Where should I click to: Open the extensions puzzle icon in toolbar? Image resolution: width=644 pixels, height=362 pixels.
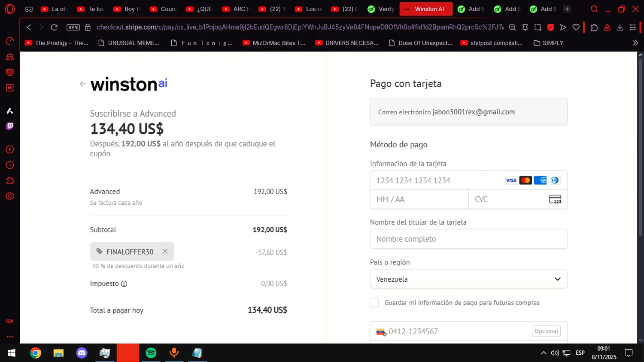(x=594, y=27)
